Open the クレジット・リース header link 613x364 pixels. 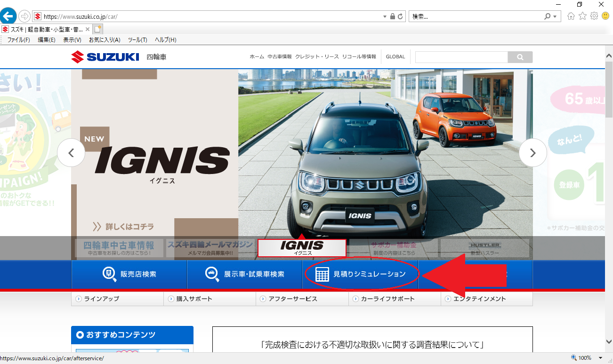click(317, 56)
